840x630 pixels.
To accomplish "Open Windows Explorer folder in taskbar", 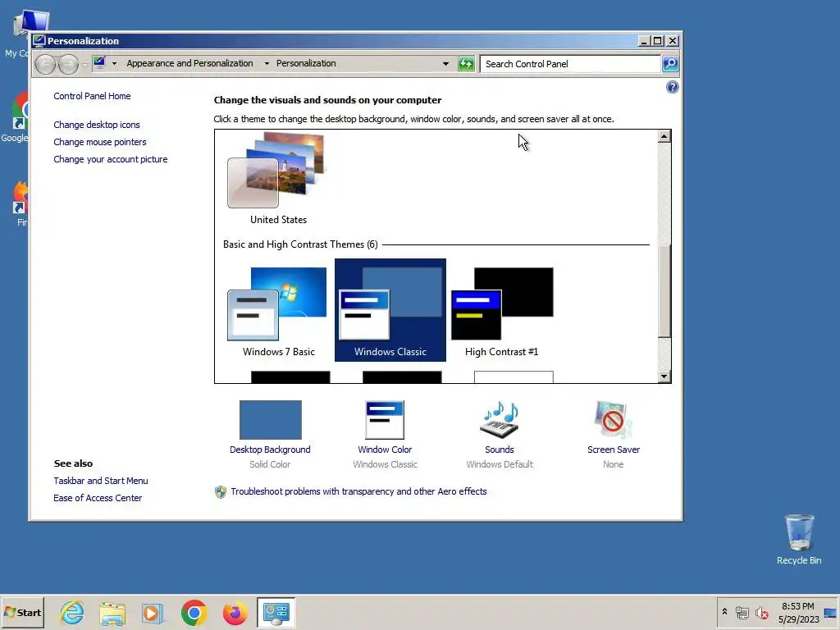I will (x=112, y=612).
